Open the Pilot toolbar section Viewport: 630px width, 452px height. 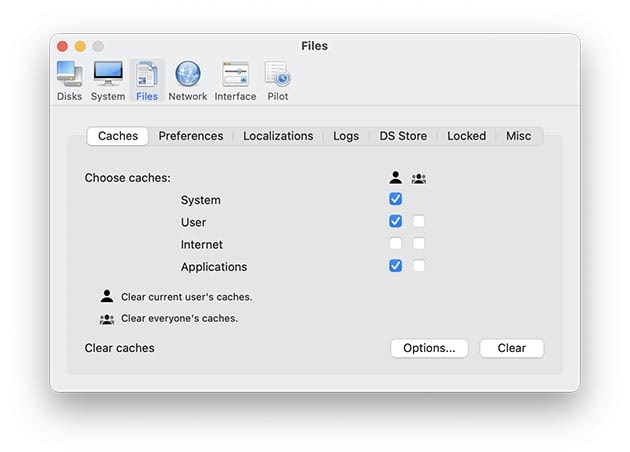(x=278, y=81)
